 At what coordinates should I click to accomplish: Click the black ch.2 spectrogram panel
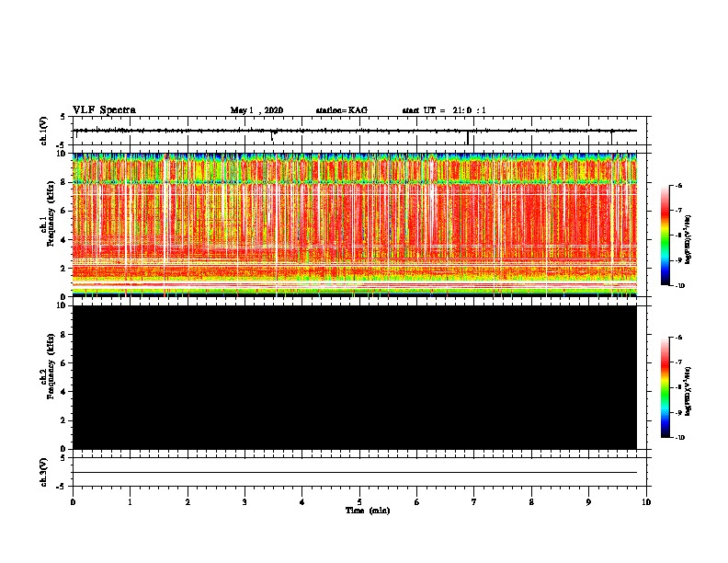click(355, 377)
